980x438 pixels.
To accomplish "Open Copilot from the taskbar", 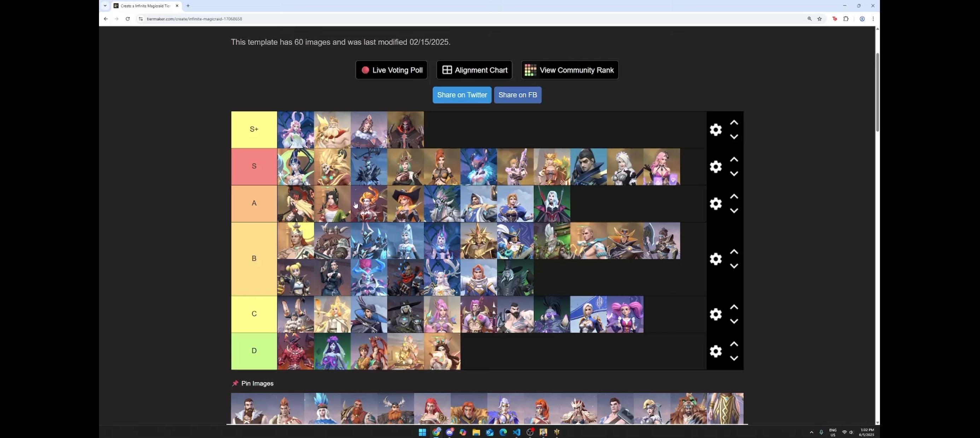I will [x=463, y=432].
